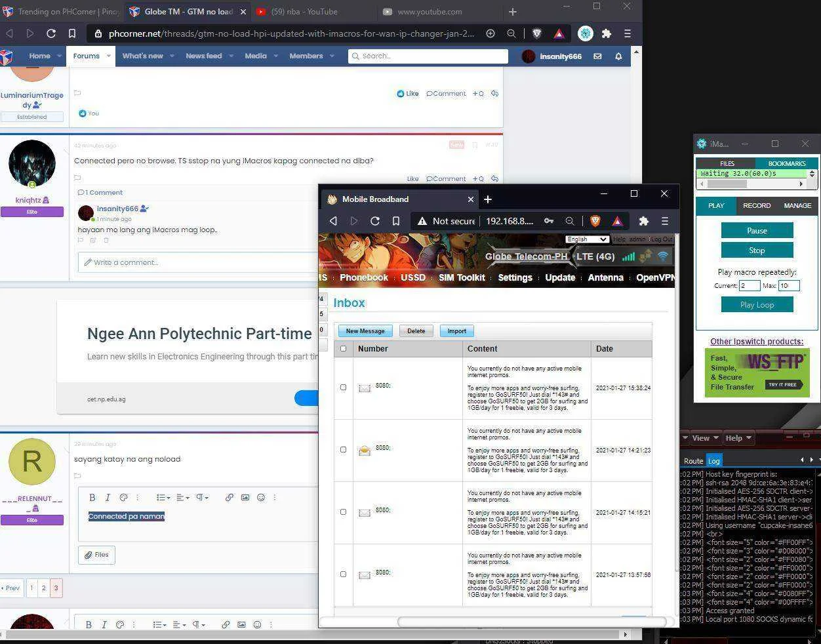Screen dimensions: 821x644
Task: Click the Import button in Inbox
Action: tap(457, 331)
